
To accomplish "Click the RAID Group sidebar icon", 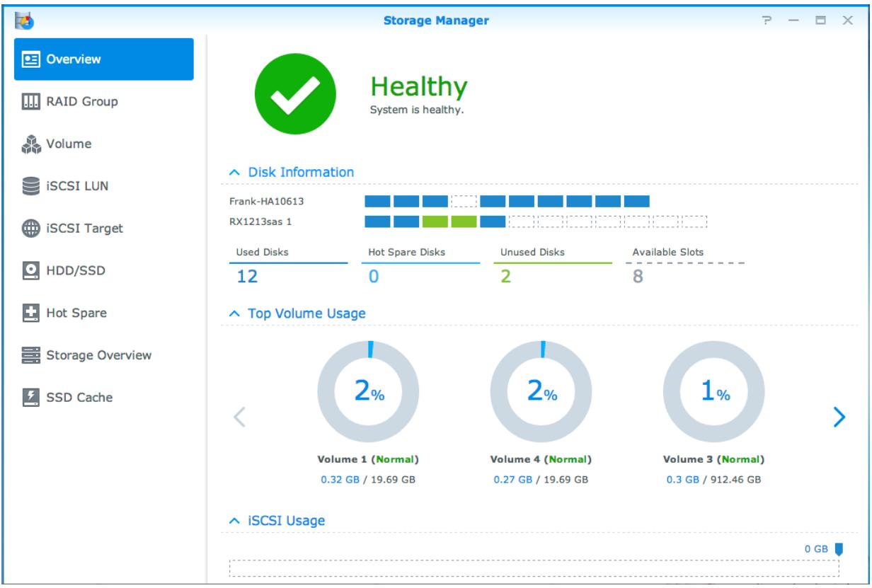I will pos(32,102).
